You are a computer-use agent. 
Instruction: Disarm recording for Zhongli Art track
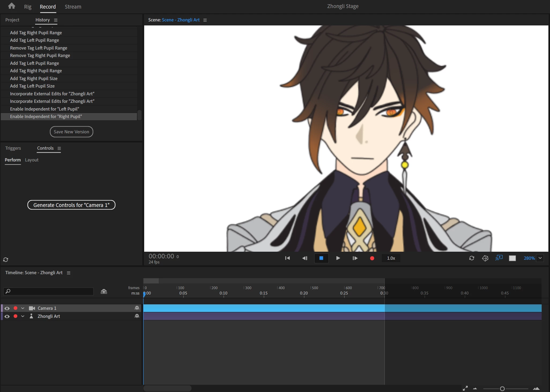(x=16, y=316)
